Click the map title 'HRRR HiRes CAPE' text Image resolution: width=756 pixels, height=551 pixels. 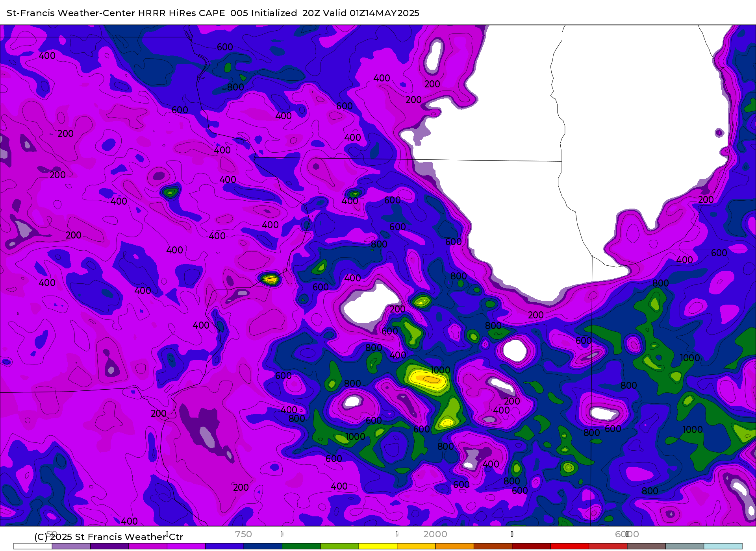tap(182, 13)
